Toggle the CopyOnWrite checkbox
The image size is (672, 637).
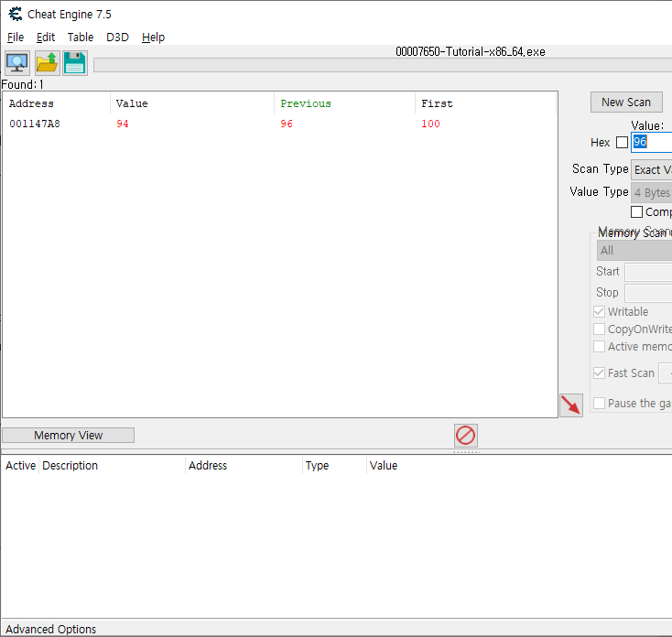(x=599, y=329)
